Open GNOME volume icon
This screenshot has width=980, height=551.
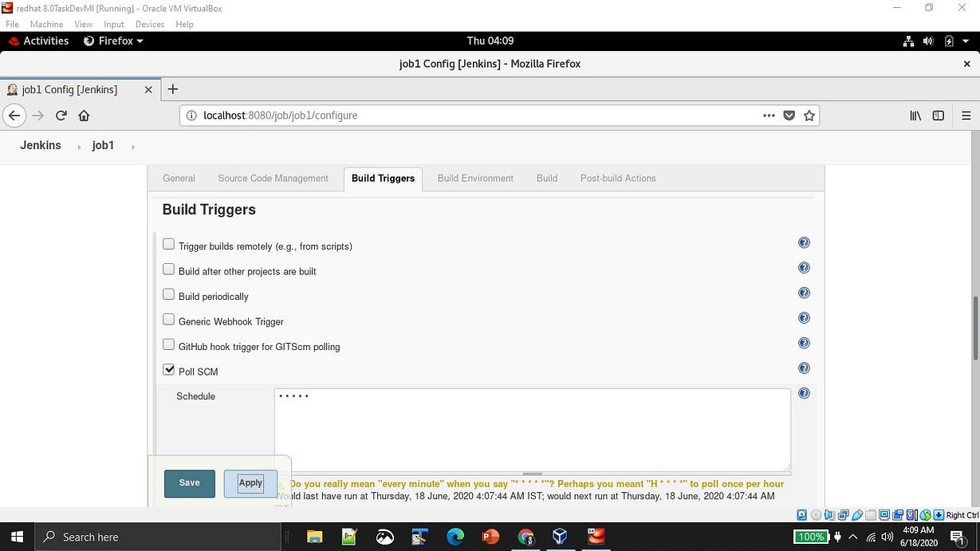pos(928,41)
